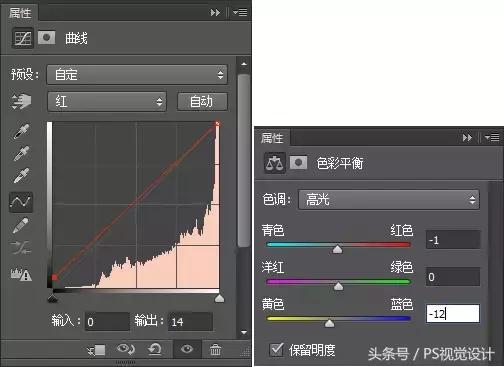Click the Curves panel scroll up arrow
Viewport: 504px width, 367px height.
[244, 63]
